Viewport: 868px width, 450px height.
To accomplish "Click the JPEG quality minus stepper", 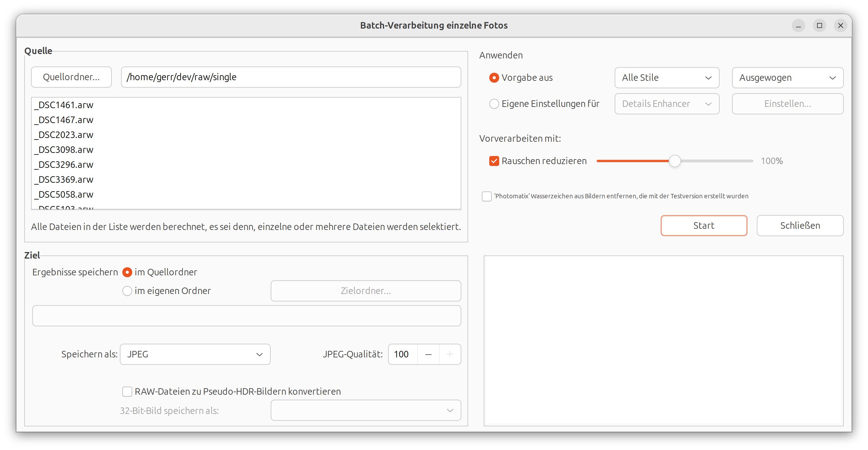I will (428, 354).
